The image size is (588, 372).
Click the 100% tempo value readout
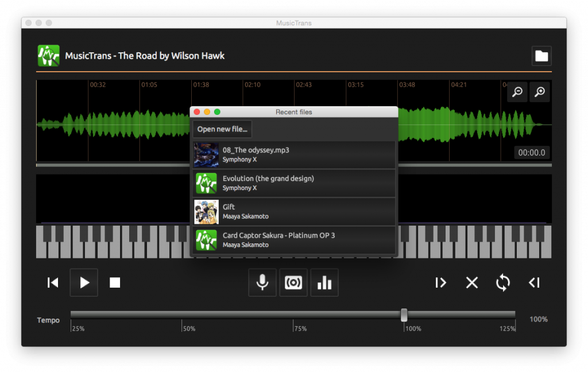click(x=539, y=319)
